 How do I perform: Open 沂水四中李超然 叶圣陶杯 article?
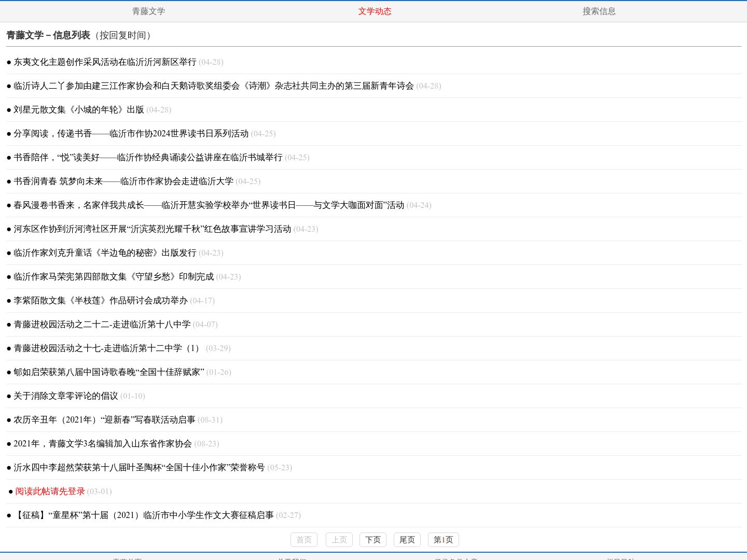coord(139,467)
